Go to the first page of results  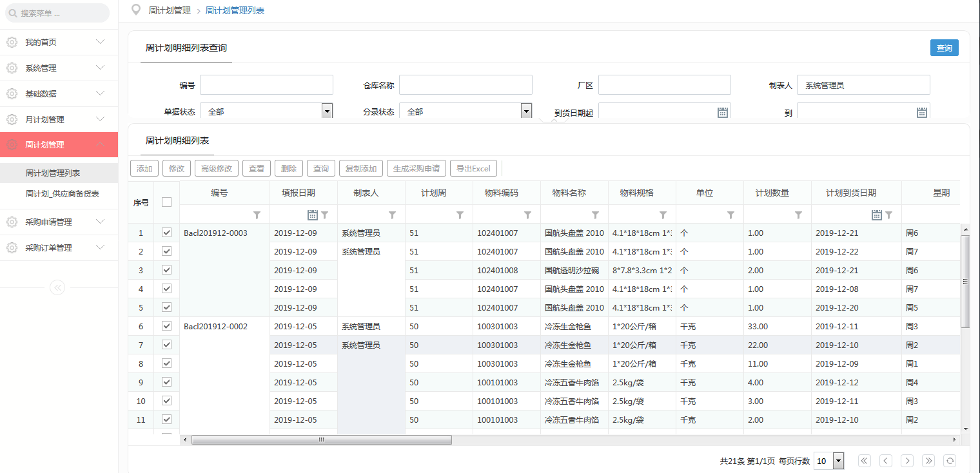coord(865,461)
